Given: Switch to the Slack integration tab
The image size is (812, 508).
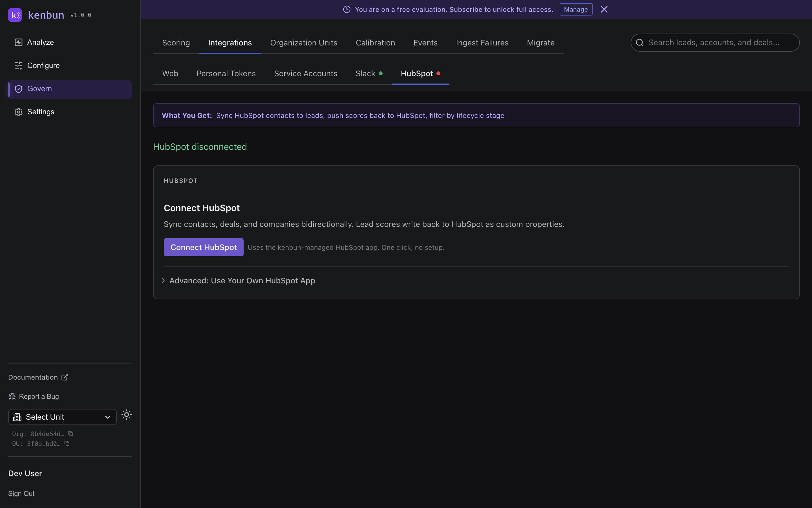Looking at the screenshot, I should [x=369, y=74].
